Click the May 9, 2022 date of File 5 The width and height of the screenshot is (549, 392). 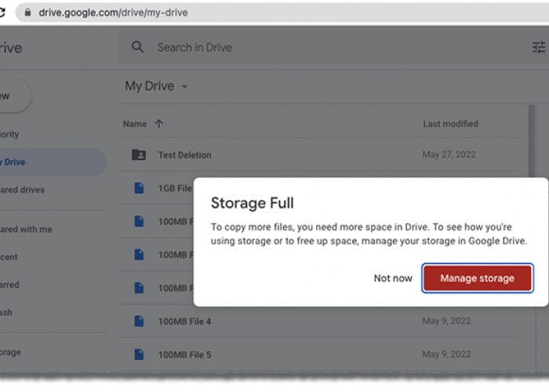click(x=446, y=354)
